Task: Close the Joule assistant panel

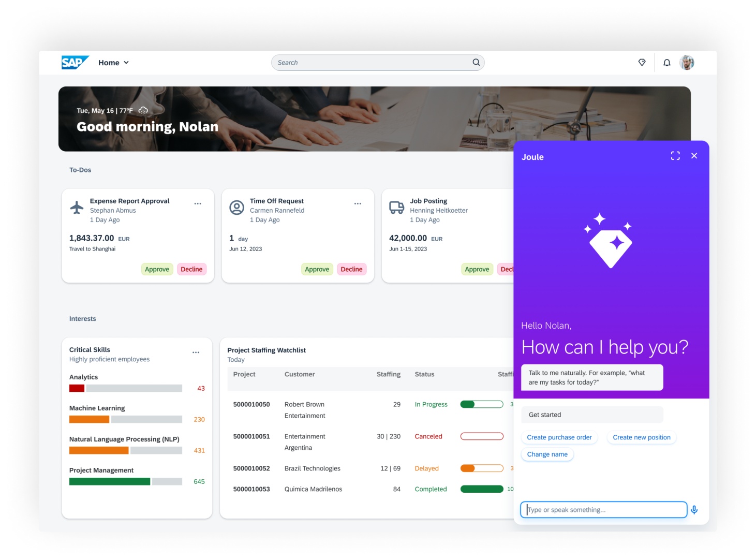Action: (694, 156)
